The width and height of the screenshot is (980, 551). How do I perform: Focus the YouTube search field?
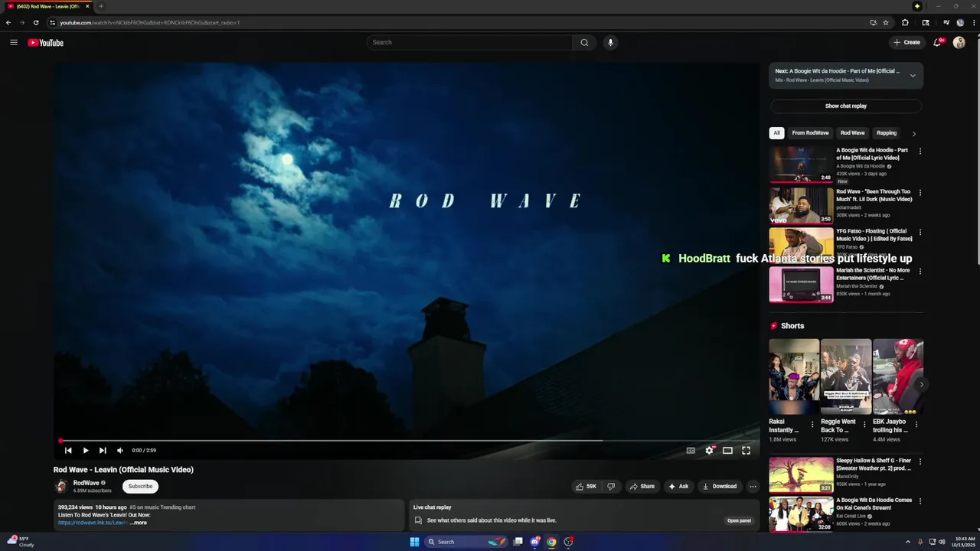[x=469, y=42]
